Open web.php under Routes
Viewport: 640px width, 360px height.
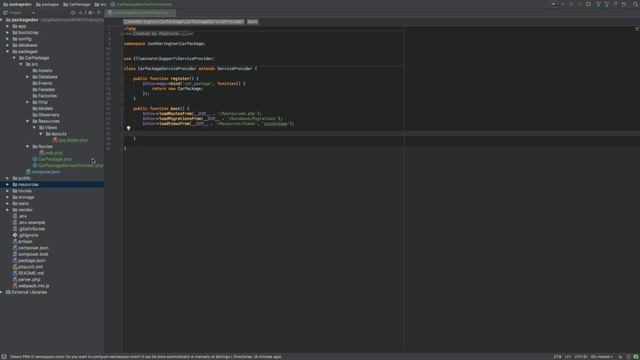[51, 153]
